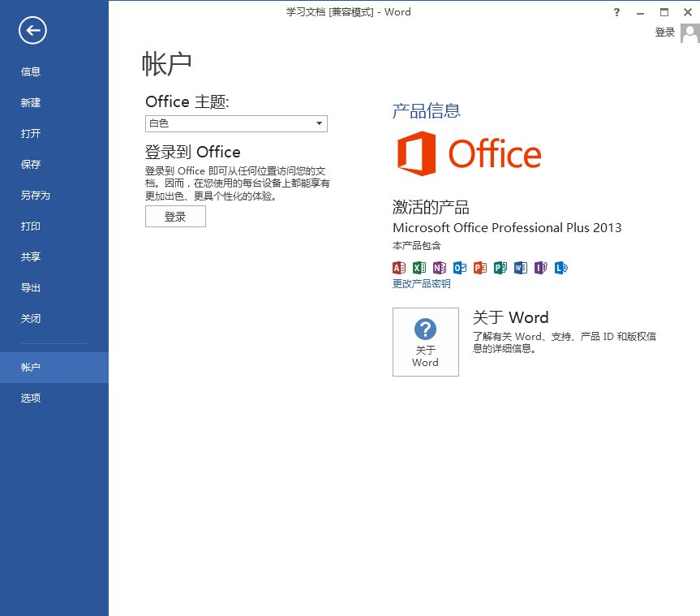Click the Outlook product icon
This screenshot has height=616, width=700.
459,268
